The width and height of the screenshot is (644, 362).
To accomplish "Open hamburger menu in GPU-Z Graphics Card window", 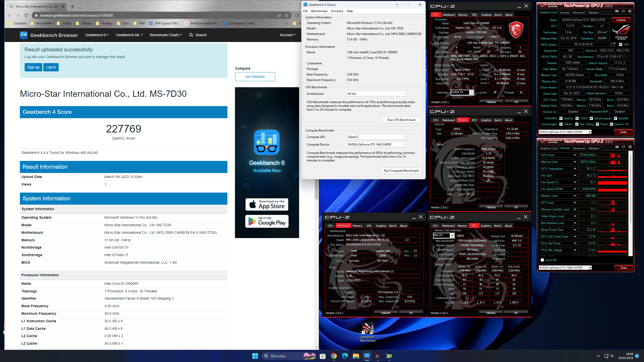I will coord(630,11).
